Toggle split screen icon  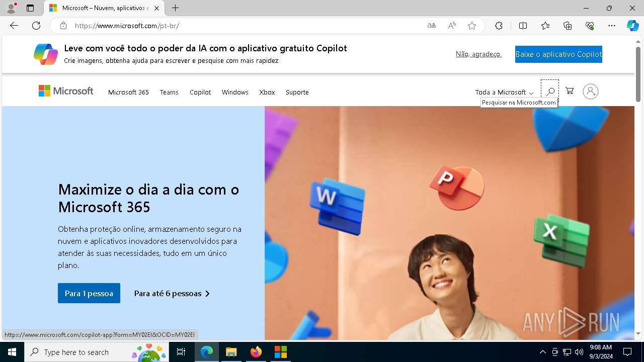(x=523, y=26)
